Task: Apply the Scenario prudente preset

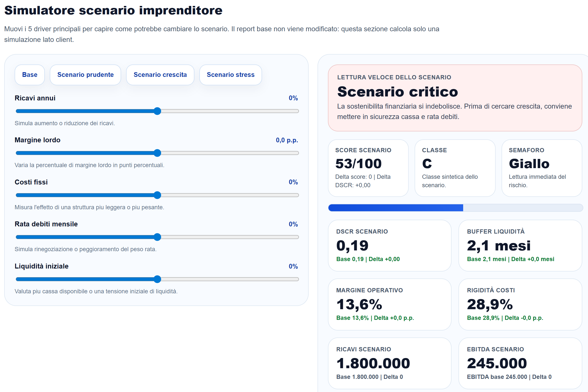Action: (85, 75)
